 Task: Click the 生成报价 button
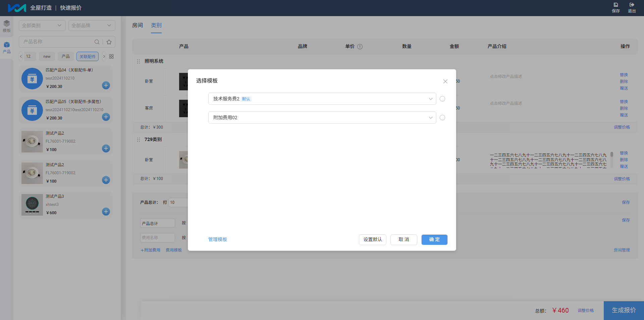coord(624,311)
